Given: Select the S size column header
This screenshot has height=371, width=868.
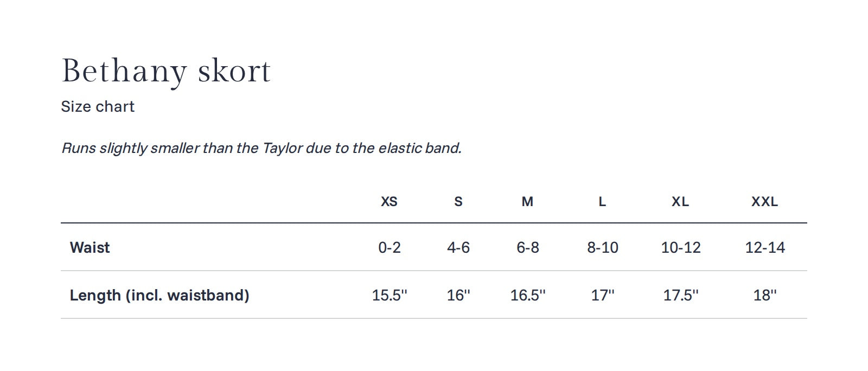Looking at the screenshot, I should (458, 201).
